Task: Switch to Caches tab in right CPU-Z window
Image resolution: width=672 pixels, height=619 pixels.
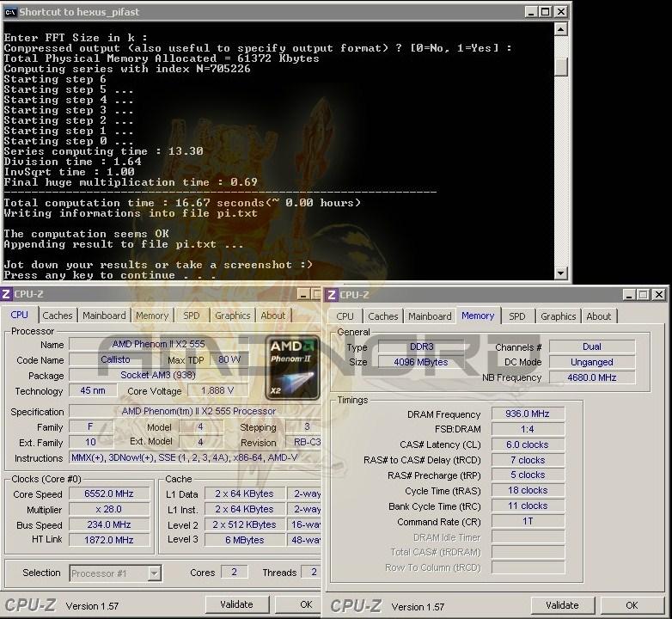Action: pyautogui.click(x=383, y=316)
